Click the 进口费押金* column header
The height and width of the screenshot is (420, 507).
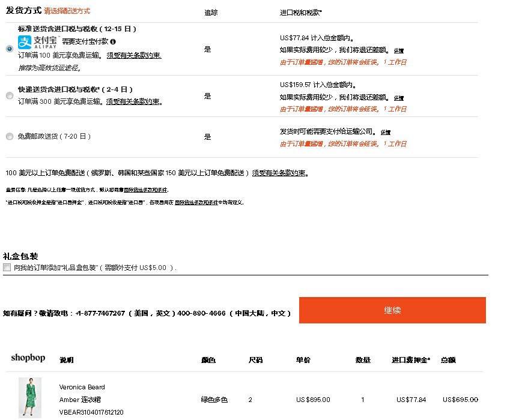pyautogui.click(x=411, y=360)
